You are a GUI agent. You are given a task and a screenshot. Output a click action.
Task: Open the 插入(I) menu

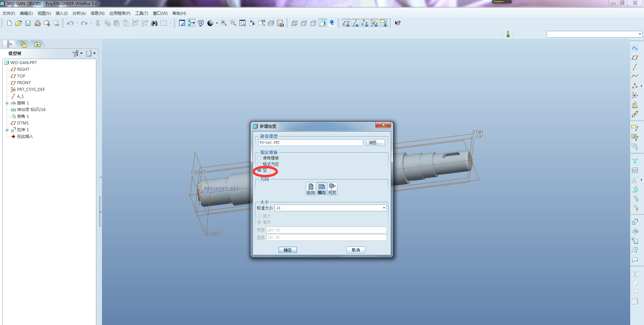tap(61, 13)
